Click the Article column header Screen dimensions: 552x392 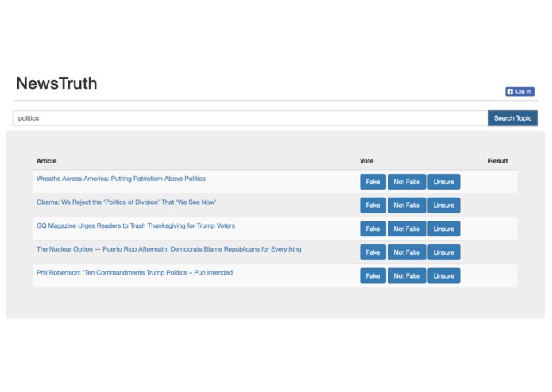(47, 161)
